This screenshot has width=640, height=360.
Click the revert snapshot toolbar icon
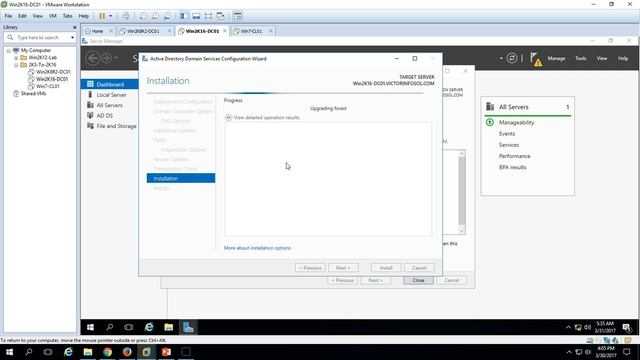155,16
